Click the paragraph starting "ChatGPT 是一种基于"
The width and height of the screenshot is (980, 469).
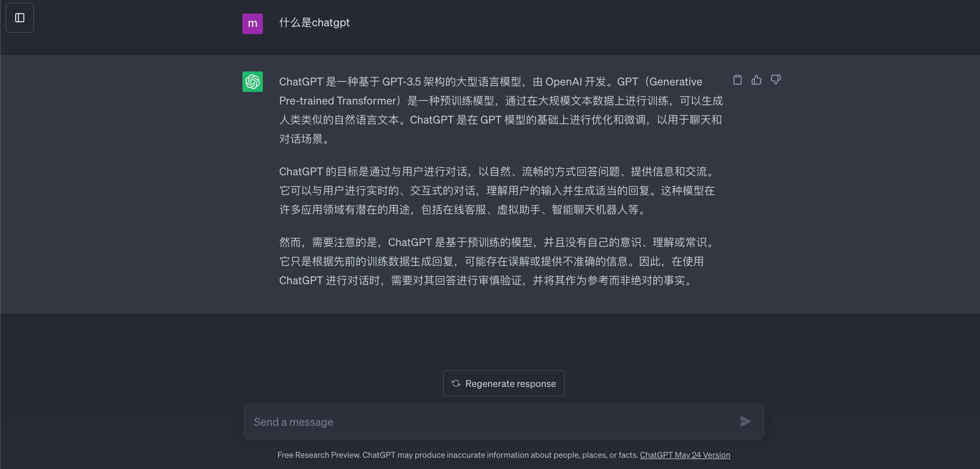click(x=501, y=110)
